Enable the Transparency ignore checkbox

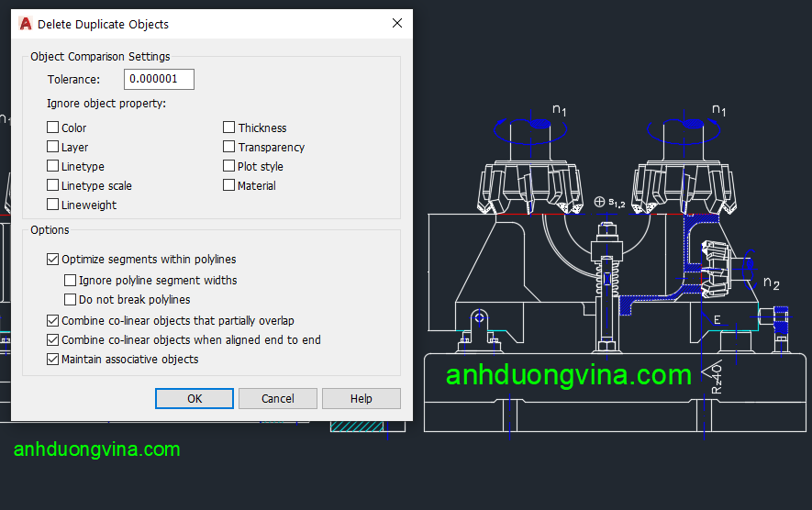coord(229,148)
